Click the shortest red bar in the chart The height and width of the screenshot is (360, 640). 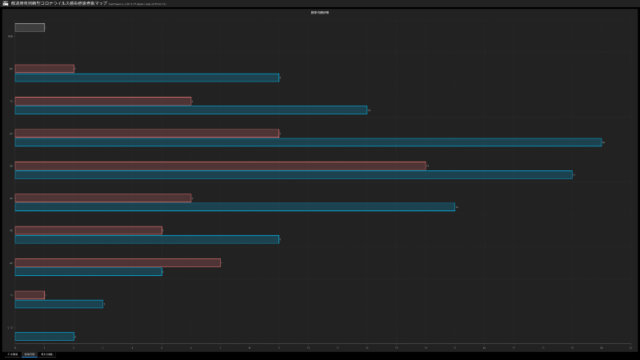coord(30,295)
